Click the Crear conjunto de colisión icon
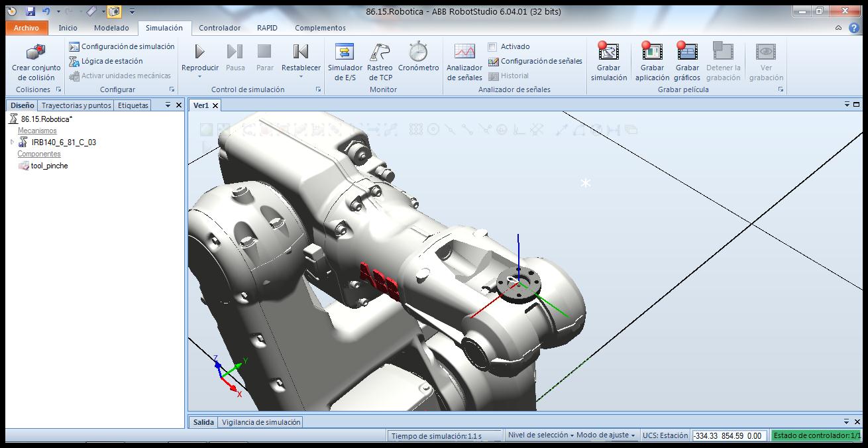Screen dimensions: 868x448 point(36,52)
